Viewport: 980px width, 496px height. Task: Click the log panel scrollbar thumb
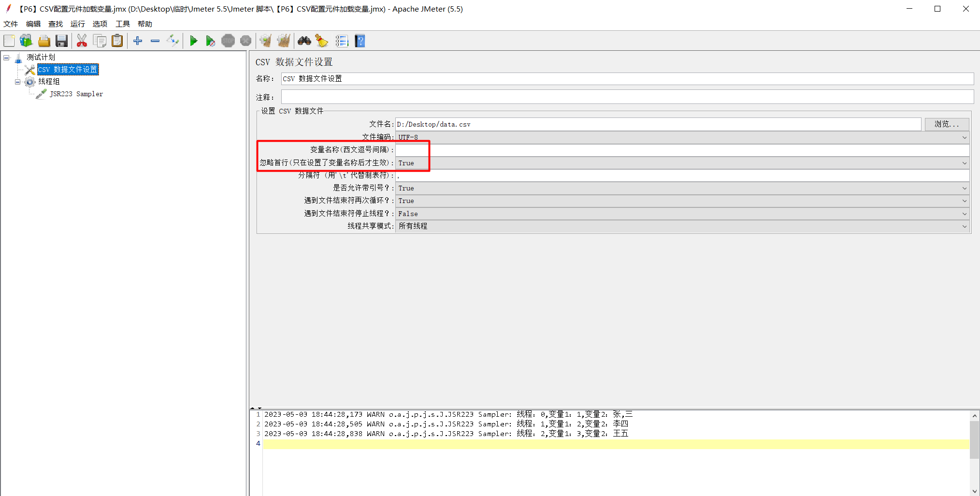975,439
